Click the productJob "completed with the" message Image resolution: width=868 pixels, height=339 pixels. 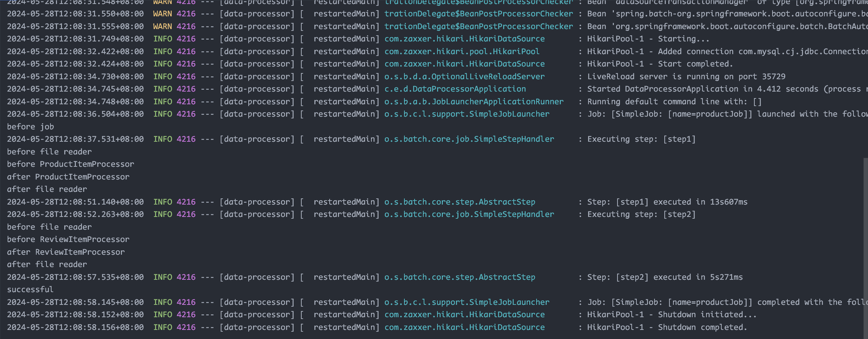coord(728,302)
